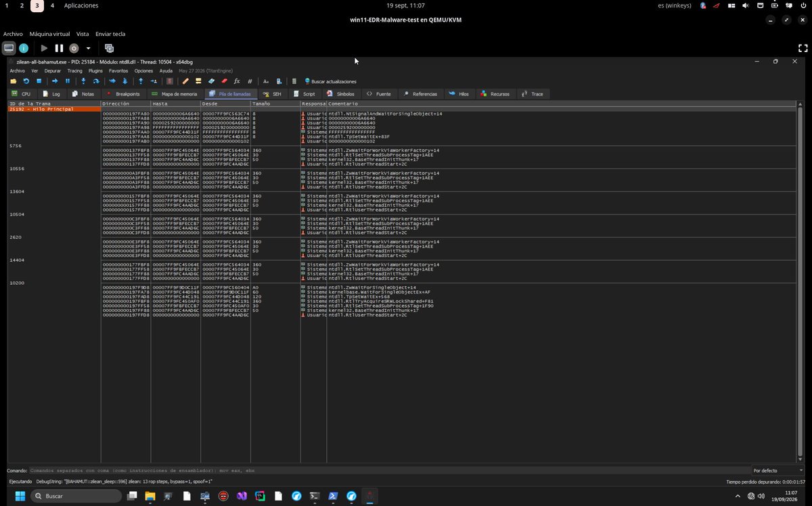Click the Comando input field
The image size is (812, 506).
389,470
